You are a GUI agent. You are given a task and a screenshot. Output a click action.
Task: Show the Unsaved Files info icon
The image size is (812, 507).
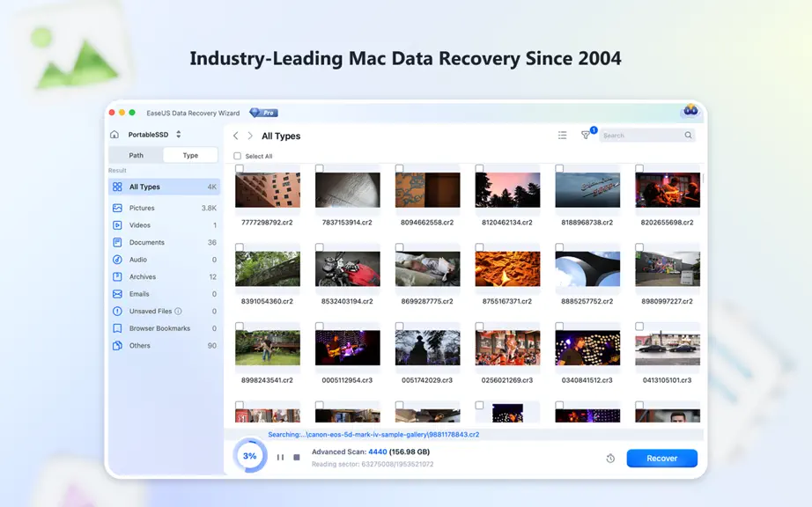pos(178,311)
